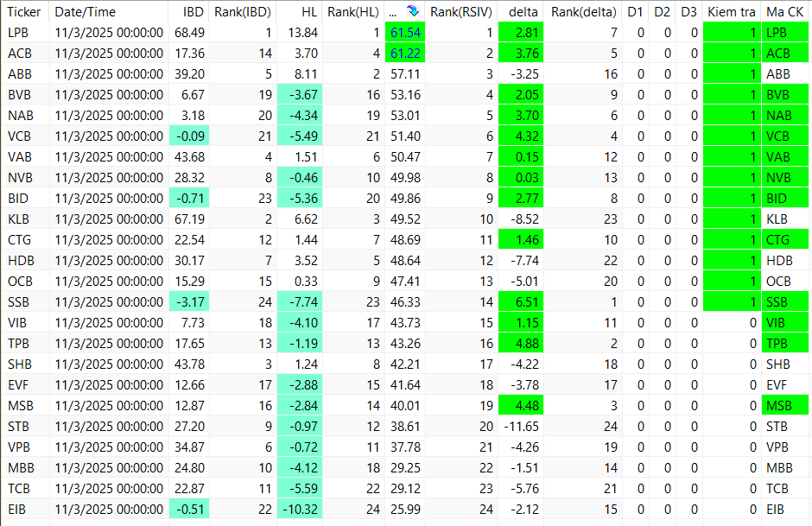
Task: Sort by the Ticker column header
Action: coord(25,11)
